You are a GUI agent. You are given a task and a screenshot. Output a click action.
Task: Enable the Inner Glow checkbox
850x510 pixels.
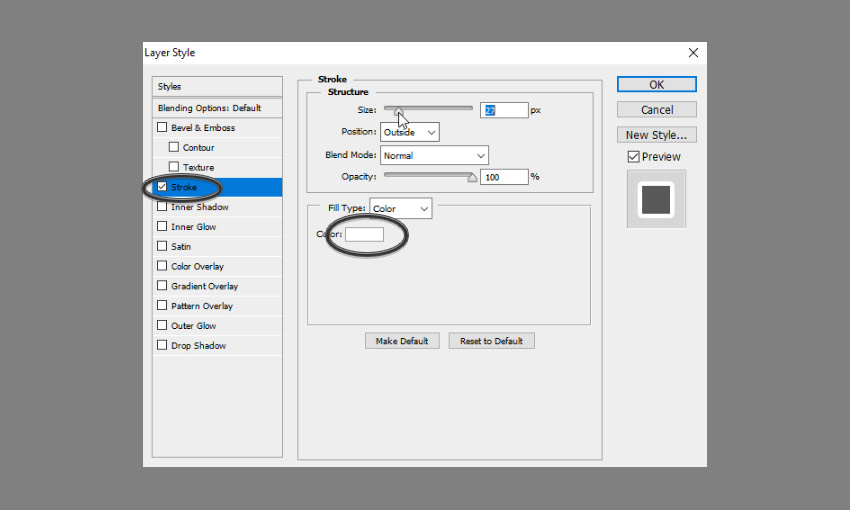(x=162, y=226)
